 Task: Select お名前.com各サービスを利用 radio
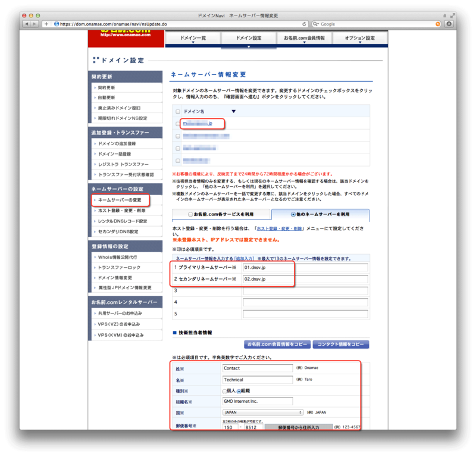tap(190, 214)
